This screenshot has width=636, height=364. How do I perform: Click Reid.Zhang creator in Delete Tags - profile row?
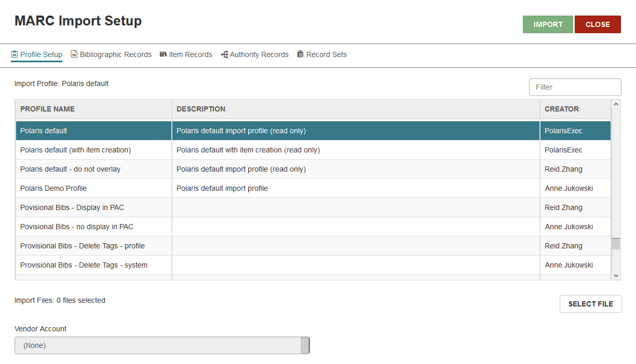(x=563, y=246)
